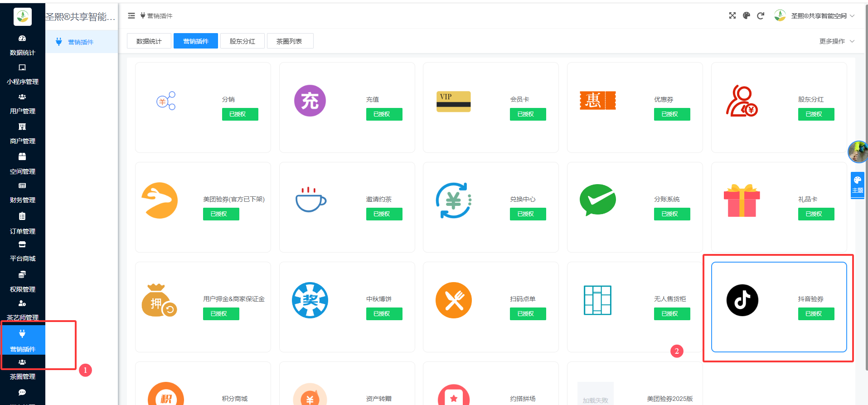Open 小程序管理 in the sidebar

[22, 75]
